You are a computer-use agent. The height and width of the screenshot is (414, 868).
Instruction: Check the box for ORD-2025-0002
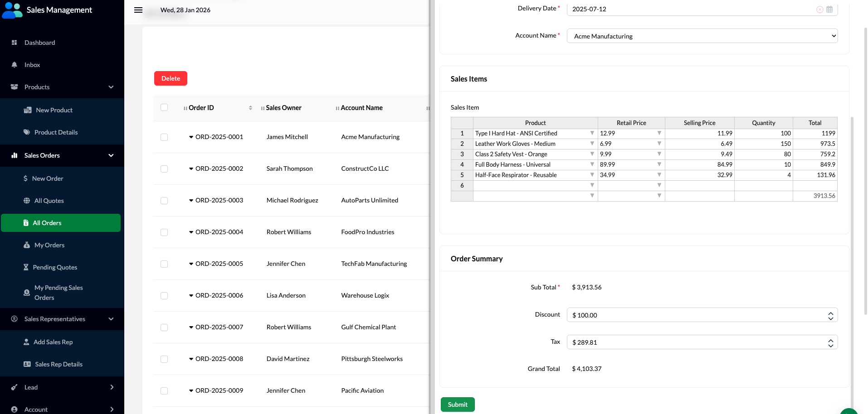coord(164,169)
